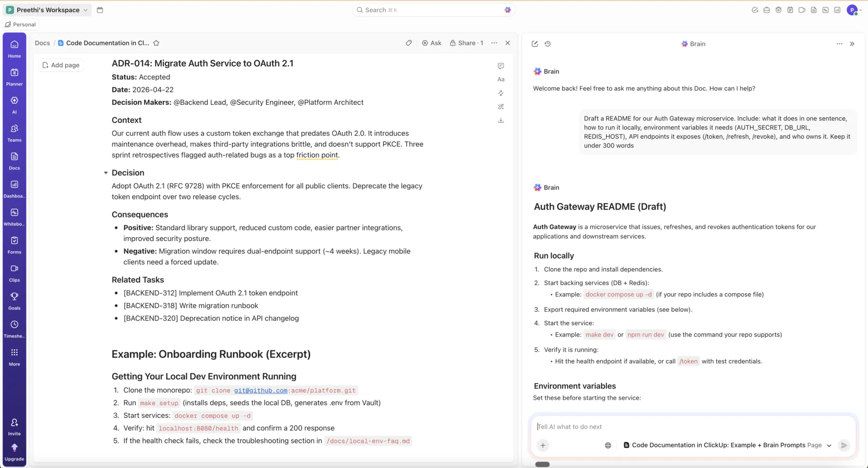
Task: Click Add page button
Action: click(61, 65)
